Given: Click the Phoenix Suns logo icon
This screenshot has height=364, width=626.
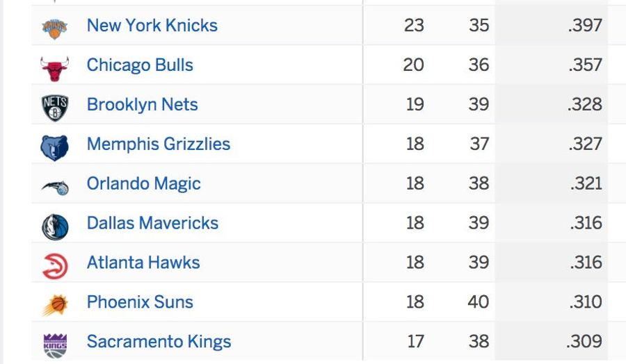Looking at the screenshot, I should pyautogui.click(x=55, y=306).
